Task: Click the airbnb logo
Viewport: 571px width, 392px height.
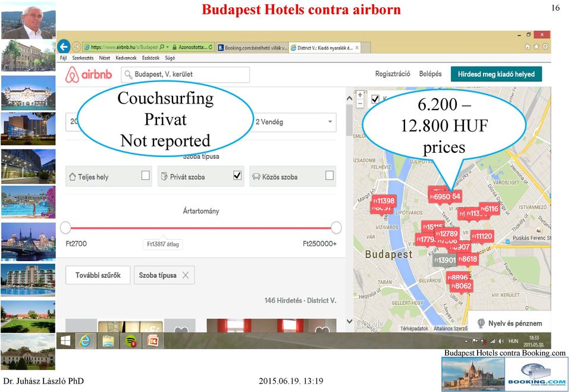Action: [89, 75]
